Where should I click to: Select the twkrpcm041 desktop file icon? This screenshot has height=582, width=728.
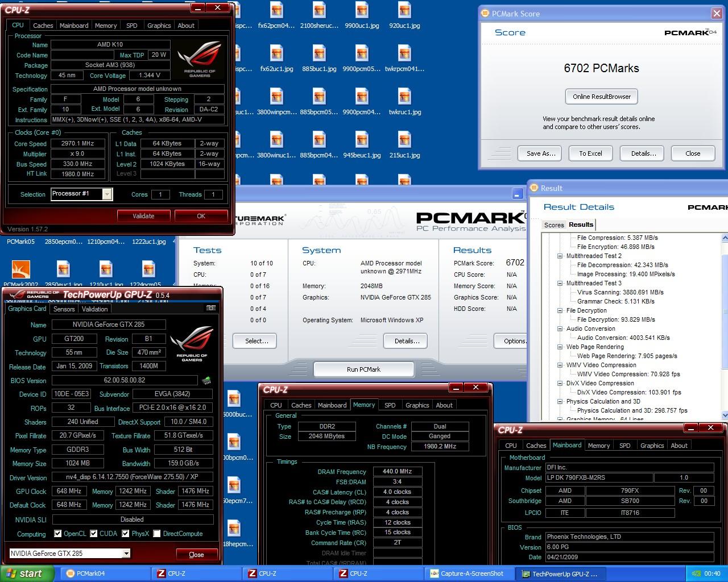coord(404,59)
